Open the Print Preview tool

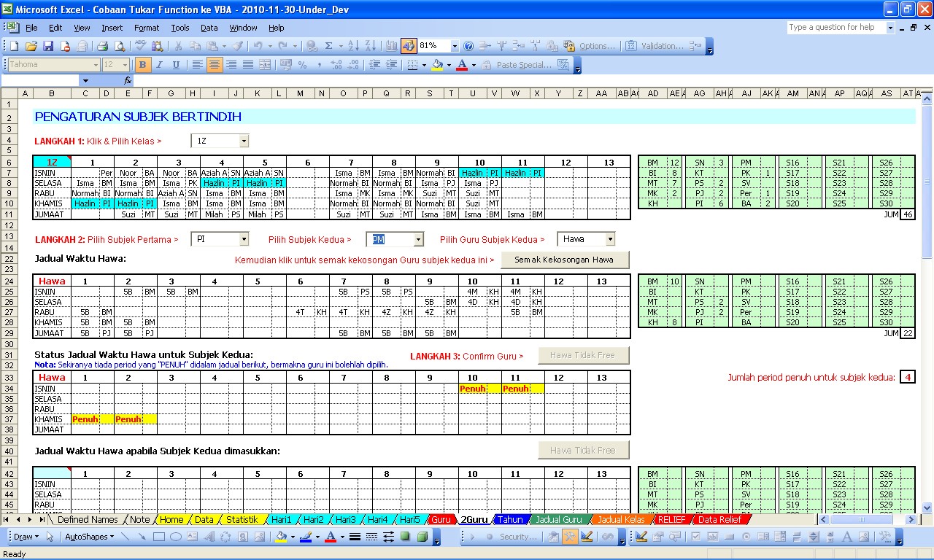click(120, 46)
